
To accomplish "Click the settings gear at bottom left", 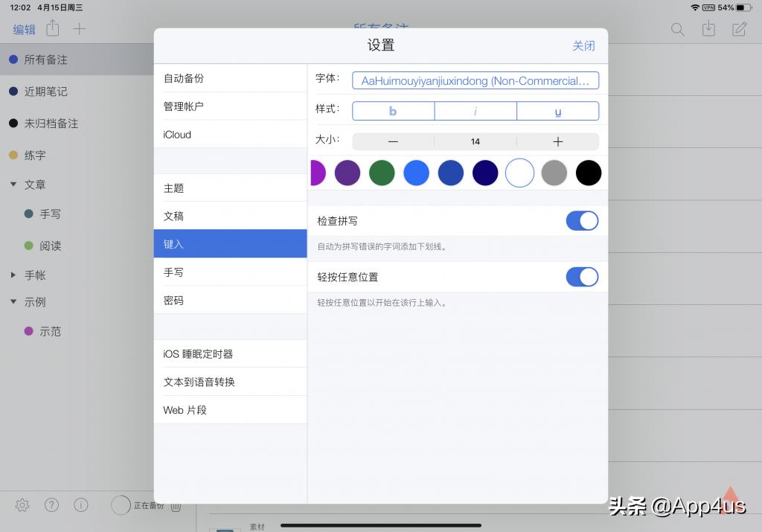I will click(x=22, y=505).
